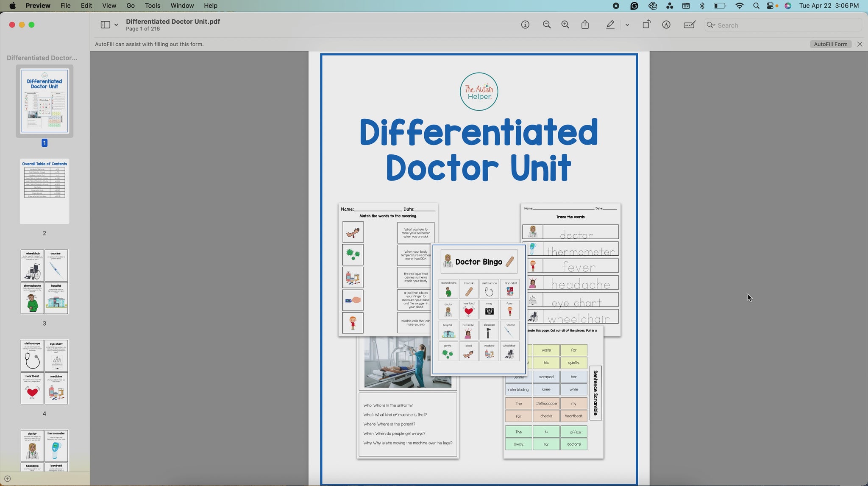Click the Inspector info icon
The width and height of the screenshot is (868, 486).
(525, 25)
